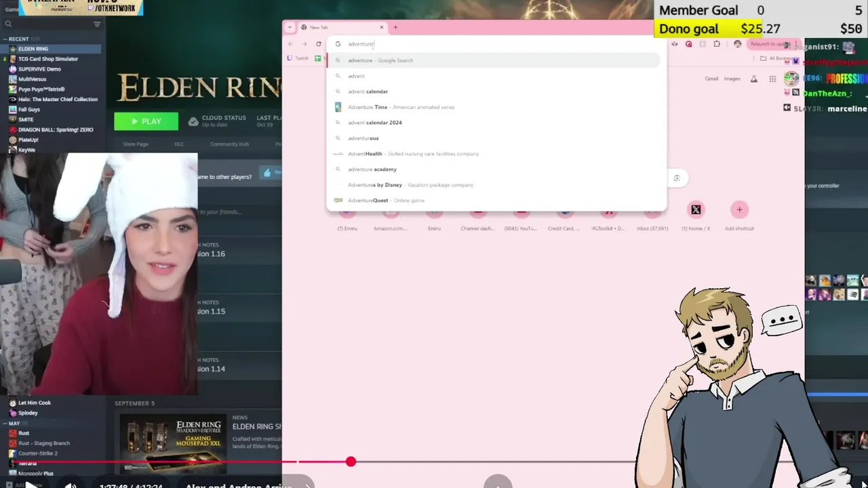Click the video player play button
This screenshot has height=488, width=868.
pyautogui.click(x=31, y=484)
